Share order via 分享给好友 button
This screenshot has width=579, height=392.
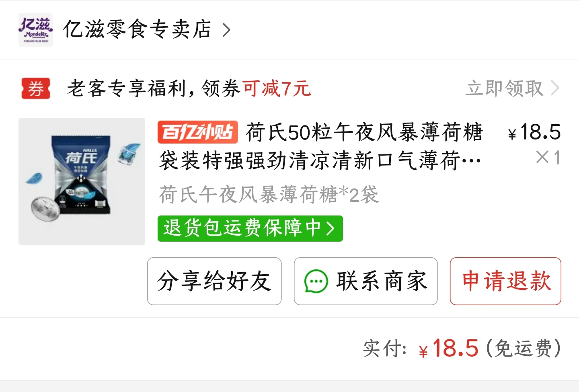click(x=214, y=281)
